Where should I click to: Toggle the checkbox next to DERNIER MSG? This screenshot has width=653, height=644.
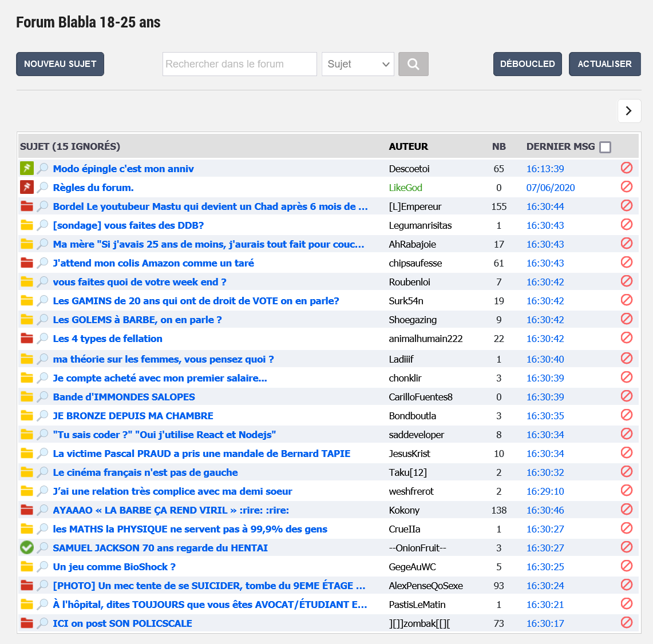(605, 147)
